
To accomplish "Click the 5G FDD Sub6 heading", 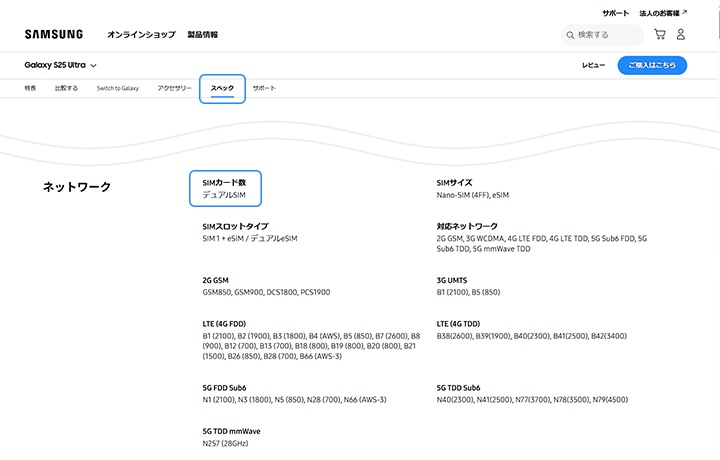I will click(225, 388).
